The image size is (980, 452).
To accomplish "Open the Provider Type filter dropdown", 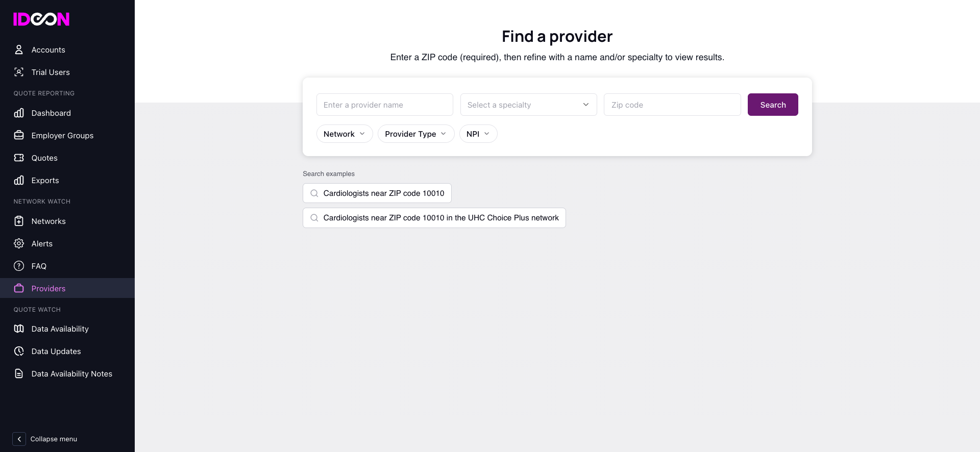I will [x=416, y=134].
